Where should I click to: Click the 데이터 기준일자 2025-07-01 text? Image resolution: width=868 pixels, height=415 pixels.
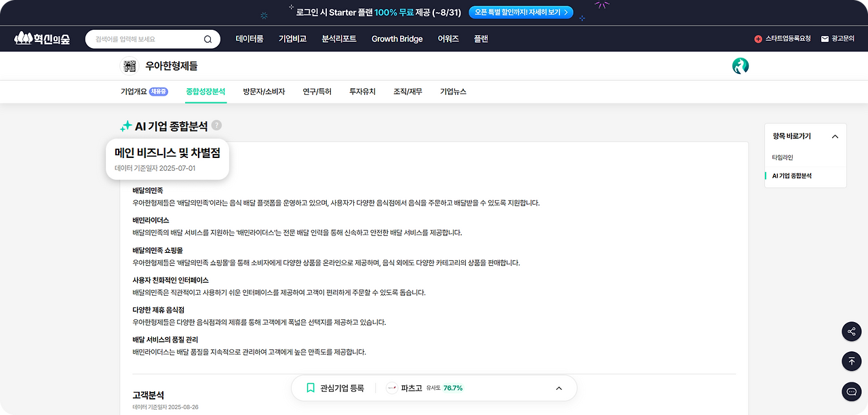tap(155, 168)
